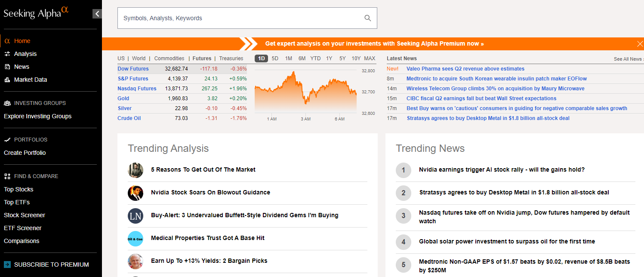
Task: Click the orange Dow Futures chart
Action: click(305, 92)
